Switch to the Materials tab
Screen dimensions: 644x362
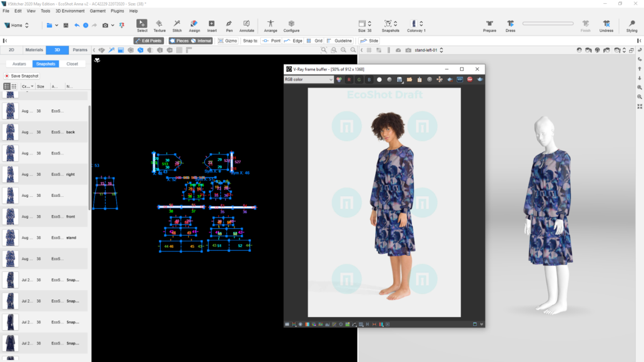click(x=33, y=49)
